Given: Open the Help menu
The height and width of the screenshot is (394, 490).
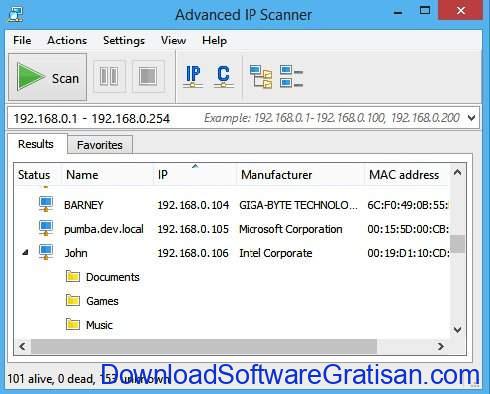Looking at the screenshot, I should (214, 40).
